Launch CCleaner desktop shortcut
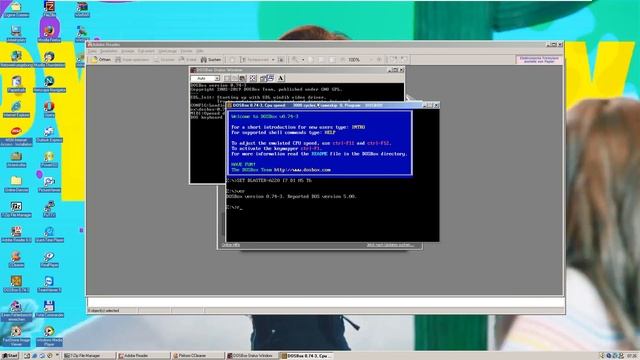This screenshot has height=360, width=640. point(16,259)
